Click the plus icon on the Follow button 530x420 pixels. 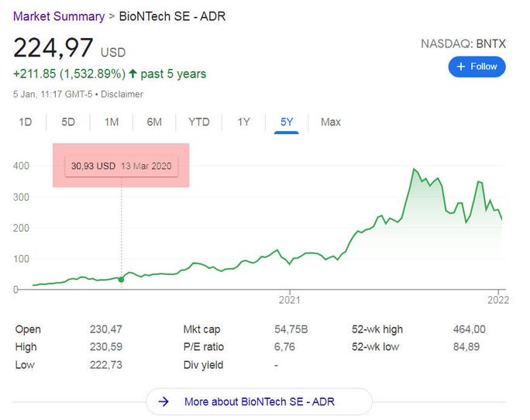(461, 67)
